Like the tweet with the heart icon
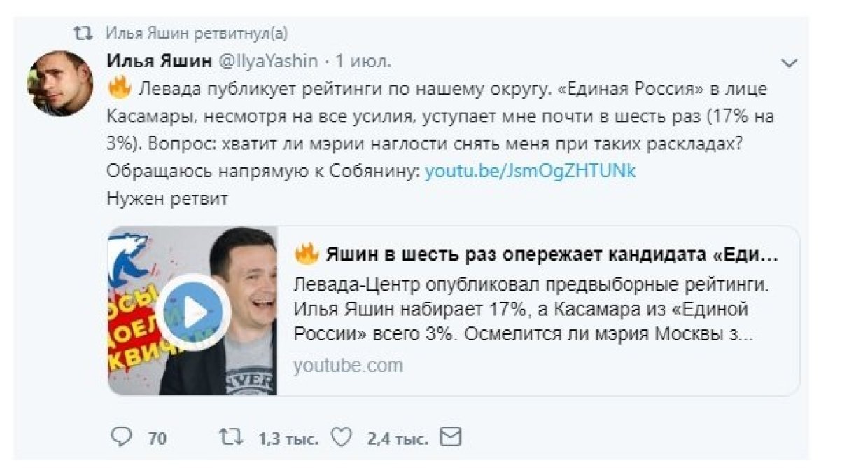This screenshot has height=468, width=868. click(340, 438)
